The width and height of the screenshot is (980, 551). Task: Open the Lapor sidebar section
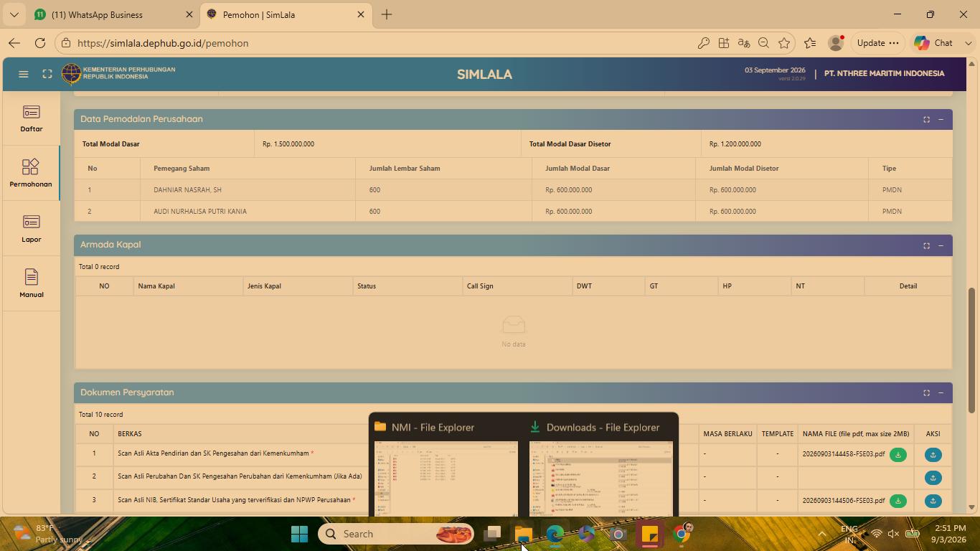31,230
